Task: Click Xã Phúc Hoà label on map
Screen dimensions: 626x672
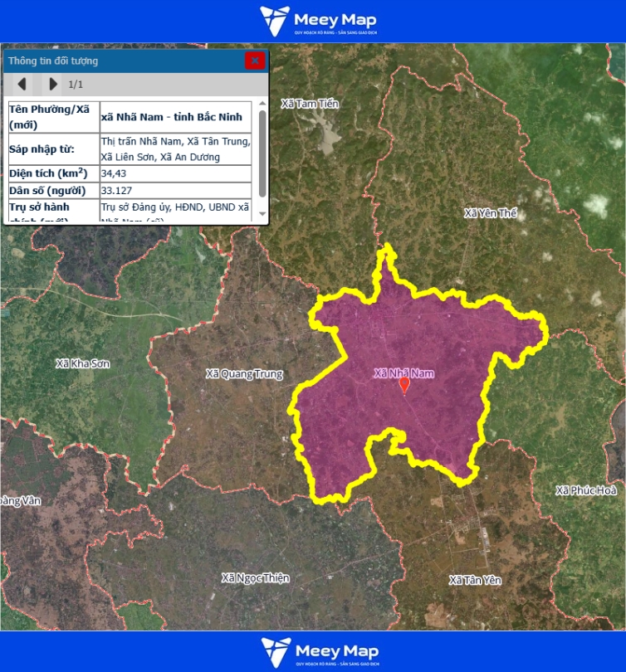Action: pyautogui.click(x=586, y=490)
